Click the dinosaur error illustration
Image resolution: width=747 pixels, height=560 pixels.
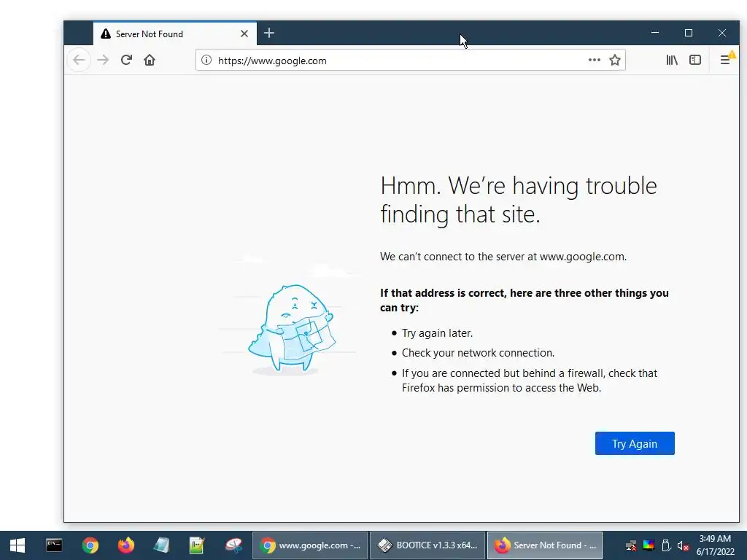(292, 327)
